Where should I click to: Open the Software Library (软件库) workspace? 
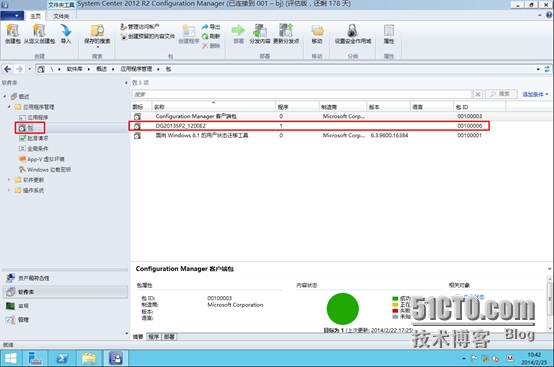click(65, 292)
